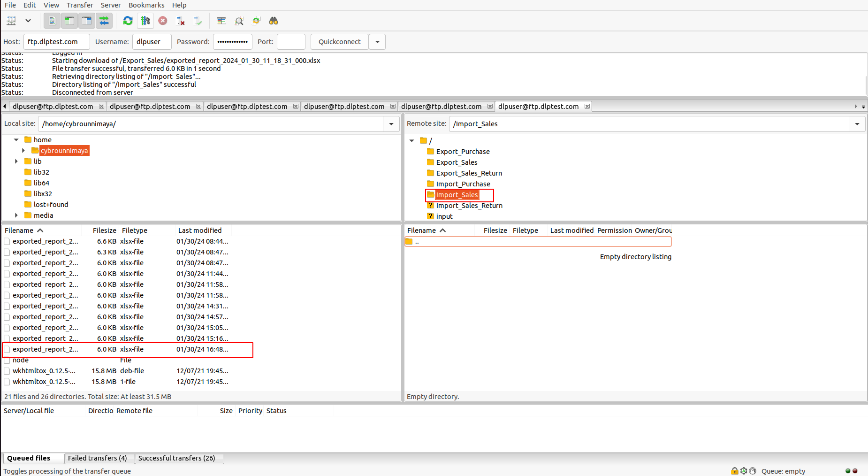Open the Site Manager icon

point(11,21)
